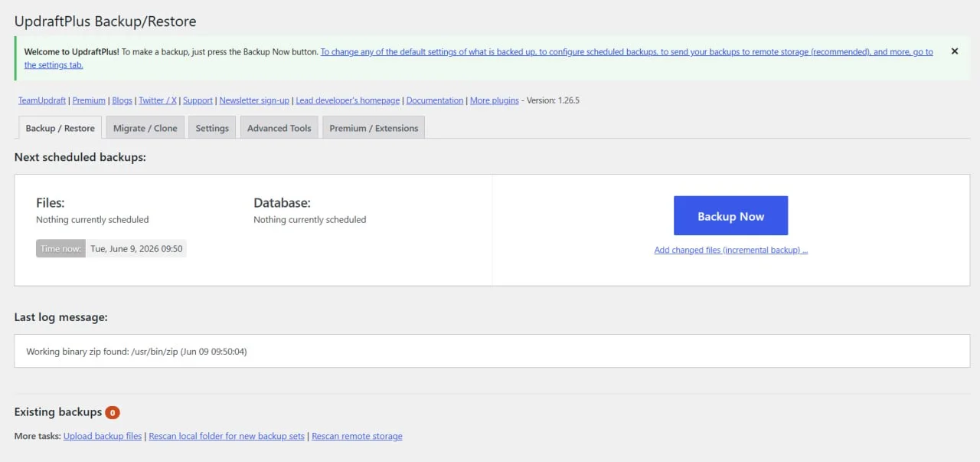This screenshot has width=980, height=462.
Task: Click the Existing backups heading
Action: (58, 412)
